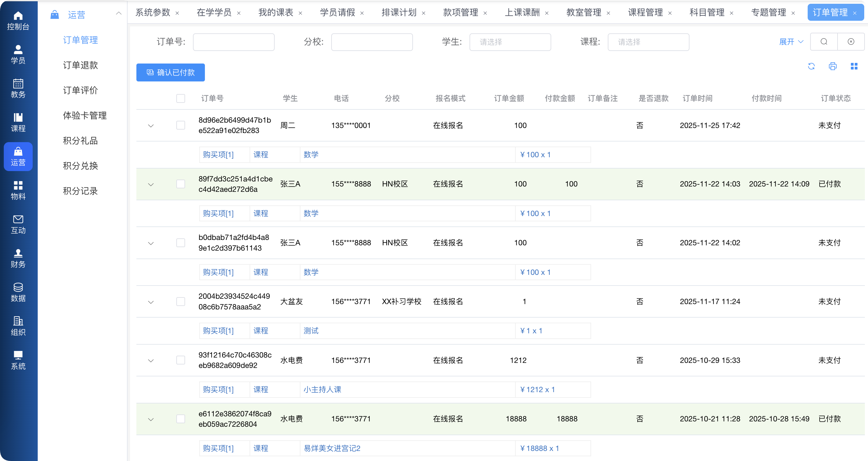This screenshot has height=461, width=868.
Task: Open the column grid view icon
Action: (x=854, y=66)
